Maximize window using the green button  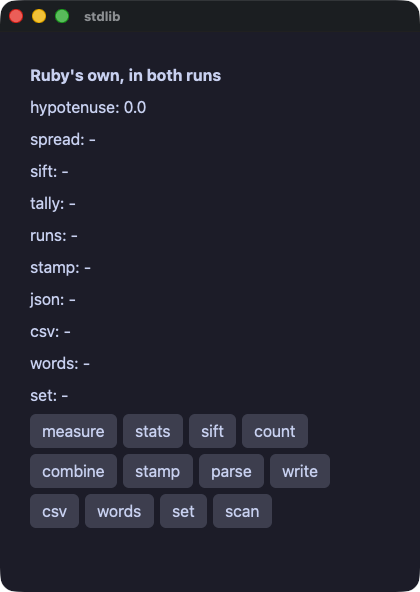click(x=62, y=16)
